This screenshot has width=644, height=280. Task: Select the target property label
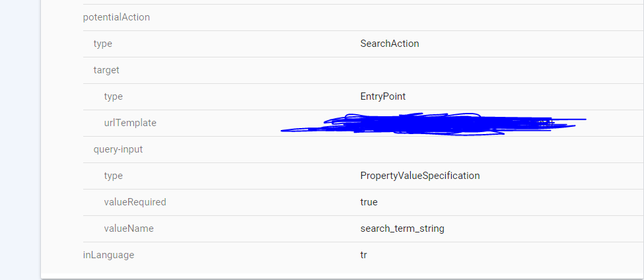point(106,70)
